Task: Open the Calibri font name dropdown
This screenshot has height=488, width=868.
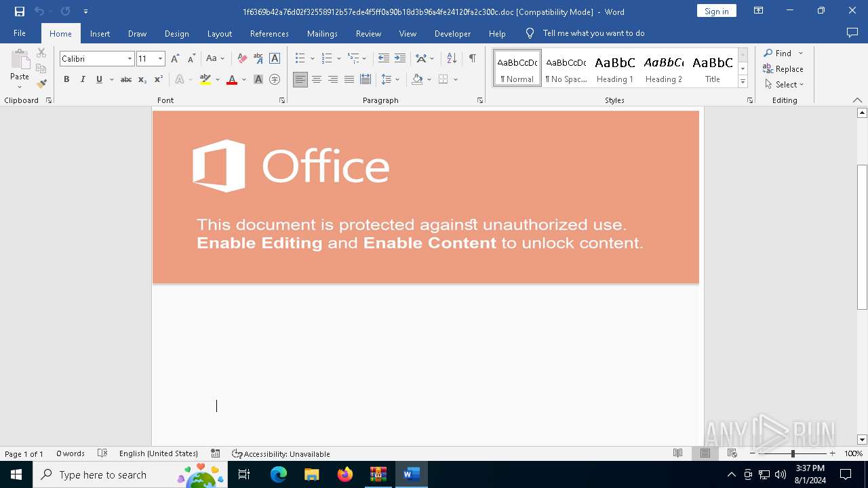Action: coord(130,59)
